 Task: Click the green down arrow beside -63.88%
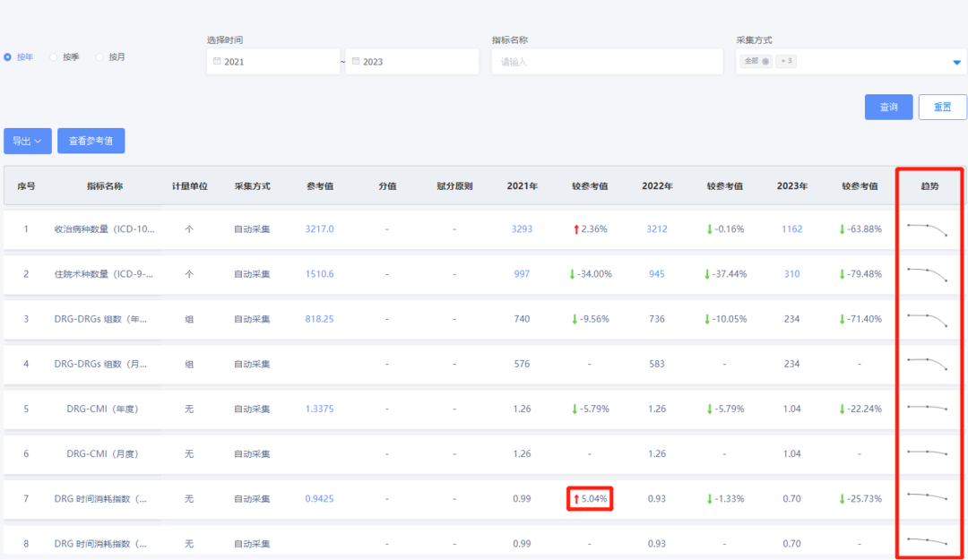point(842,229)
